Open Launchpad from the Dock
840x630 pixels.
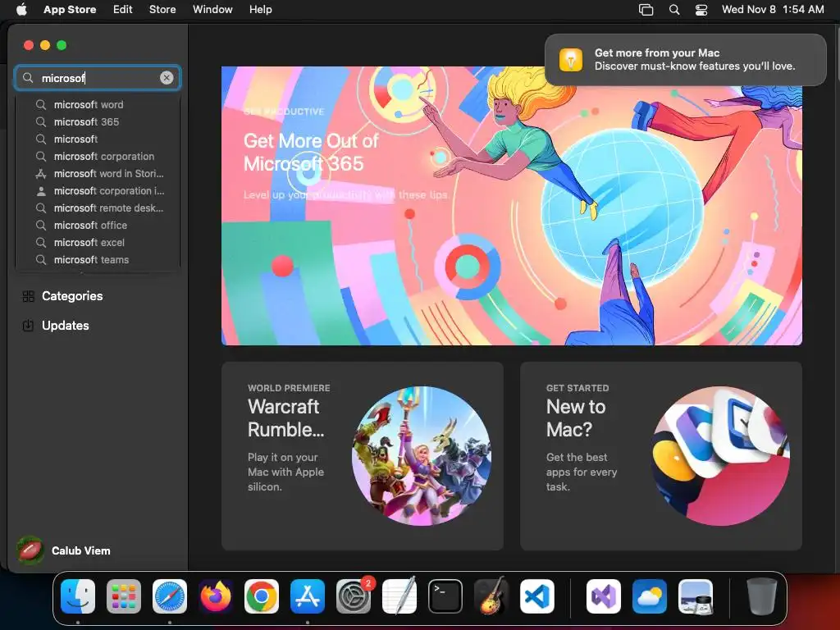(x=124, y=596)
